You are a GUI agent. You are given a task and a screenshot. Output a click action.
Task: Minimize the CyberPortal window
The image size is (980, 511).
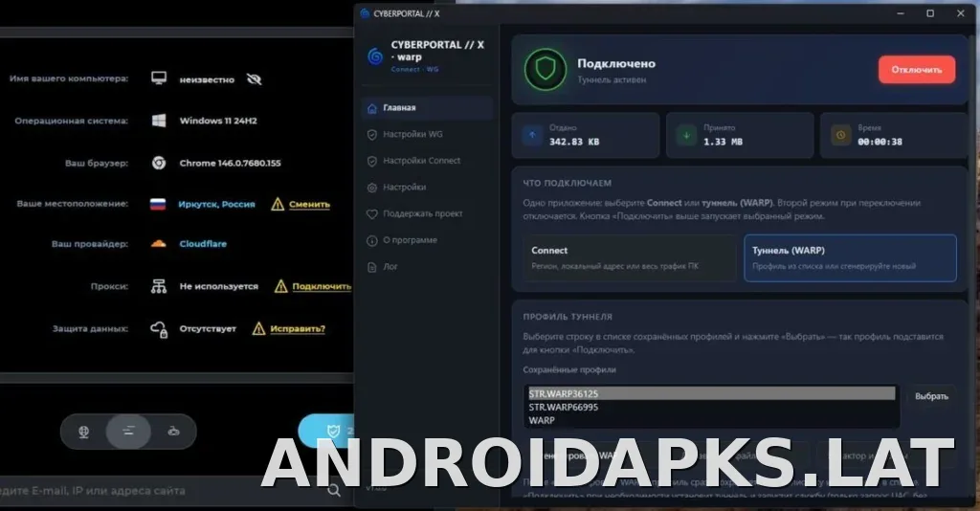(x=901, y=13)
